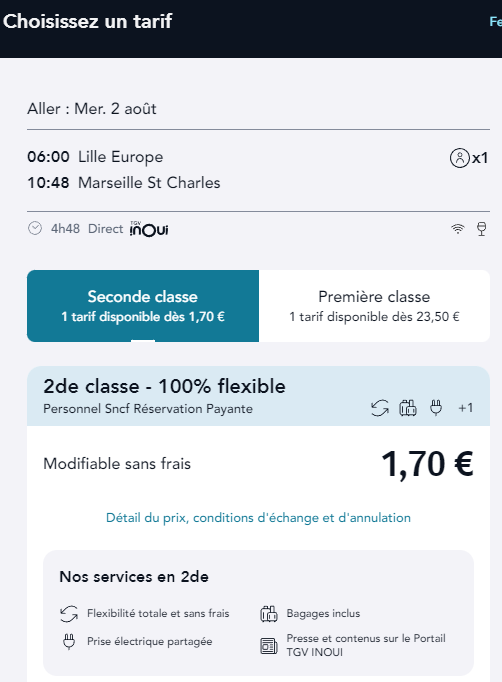
Task: Choose the 1,70 € fare price
Action: pyautogui.click(x=427, y=464)
